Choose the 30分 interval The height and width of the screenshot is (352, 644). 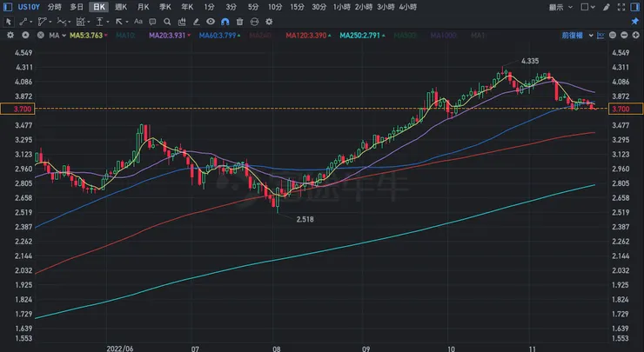click(x=319, y=7)
